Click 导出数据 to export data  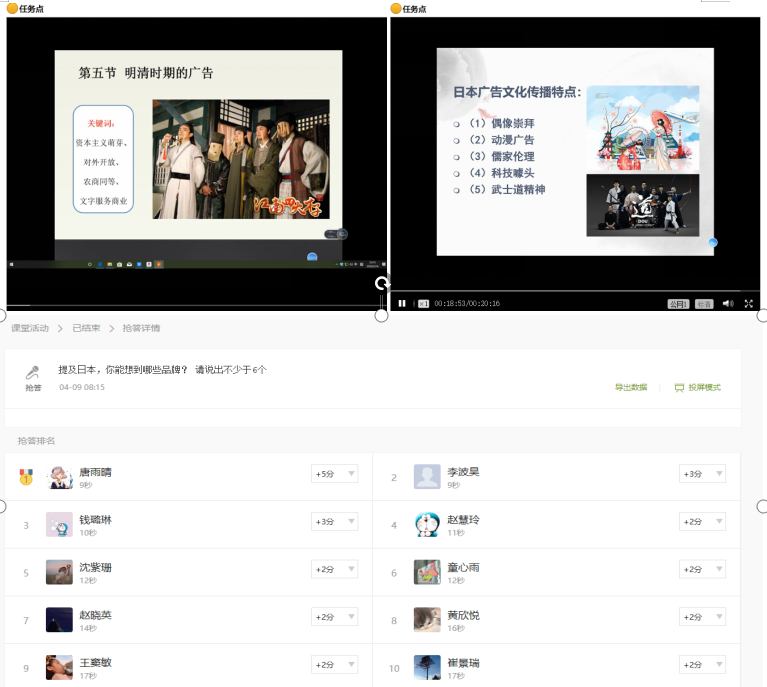coord(631,387)
